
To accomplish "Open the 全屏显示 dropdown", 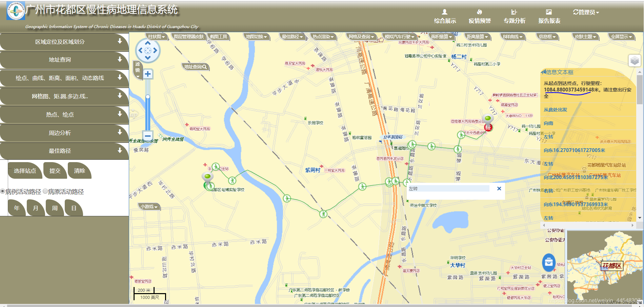I will click(621, 37).
